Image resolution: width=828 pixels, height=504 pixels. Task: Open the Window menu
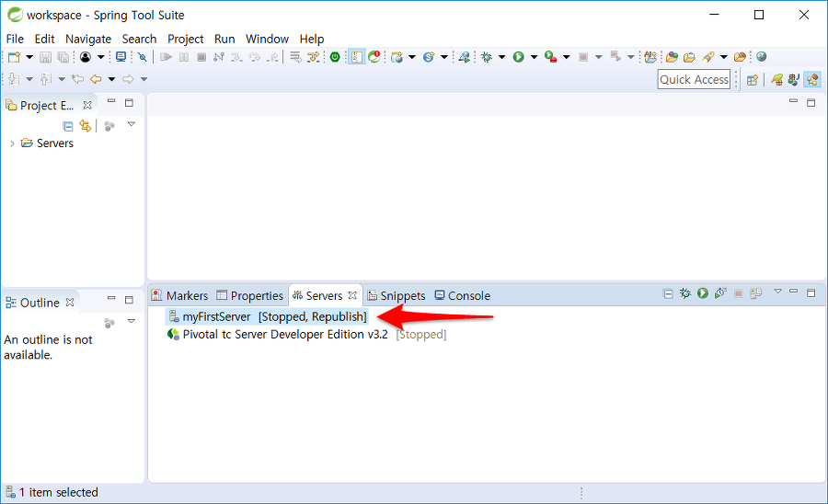point(267,39)
